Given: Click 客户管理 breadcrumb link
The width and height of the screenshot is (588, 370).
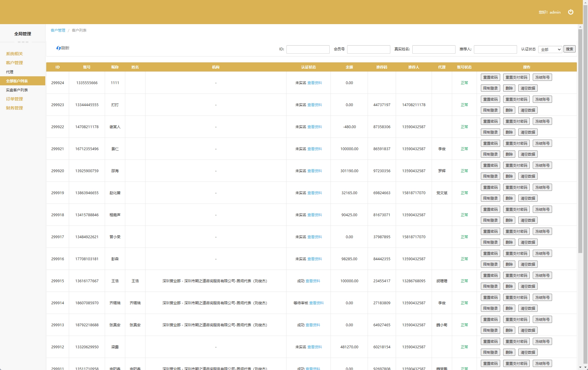Looking at the screenshot, I should pos(58,30).
